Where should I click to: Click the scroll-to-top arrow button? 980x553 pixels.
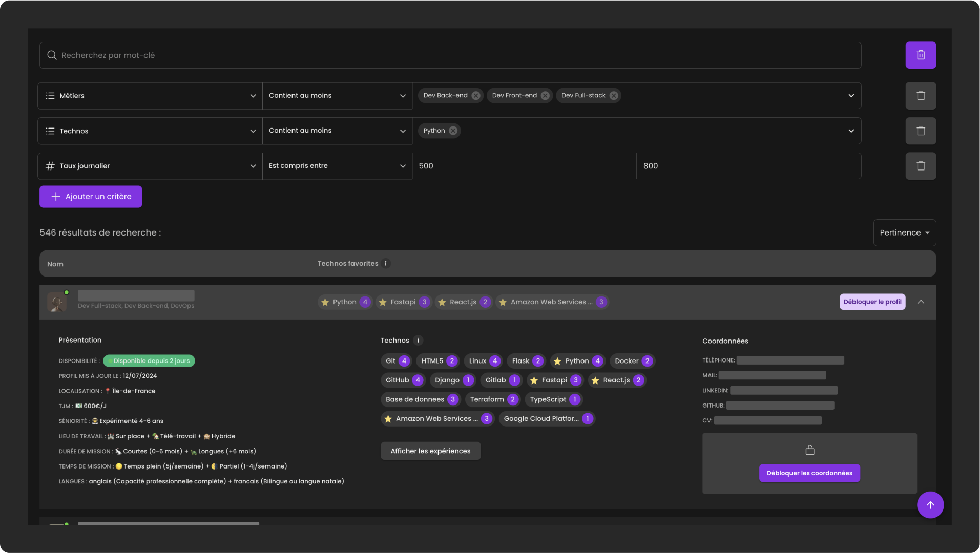(930, 505)
